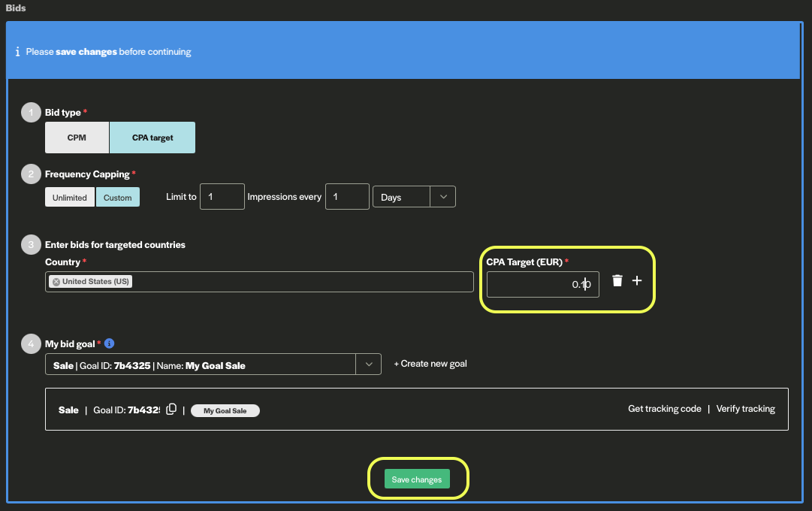The width and height of the screenshot is (812, 511).
Task: Remove United States tag via x icon
Action: point(56,282)
